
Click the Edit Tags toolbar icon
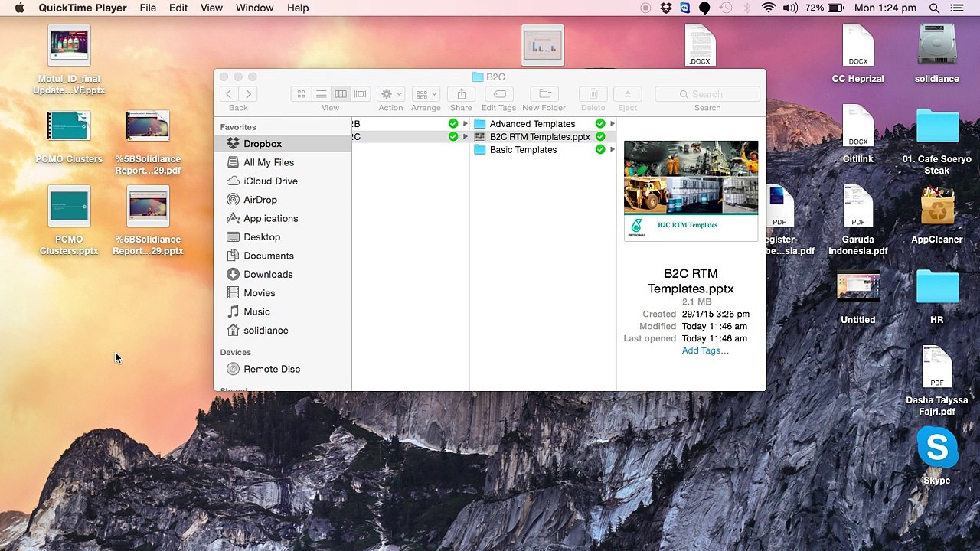click(498, 94)
